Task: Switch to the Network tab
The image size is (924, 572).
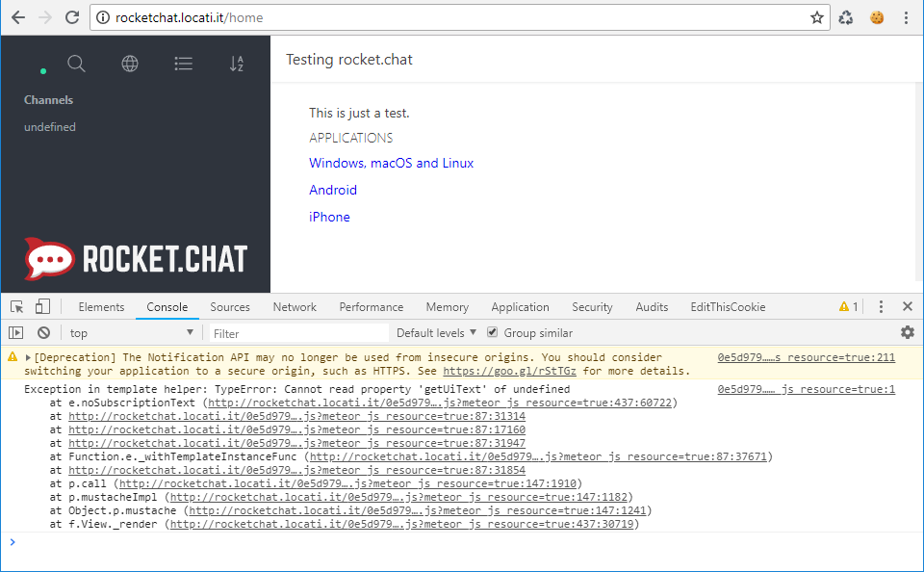Action: (295, 307)
